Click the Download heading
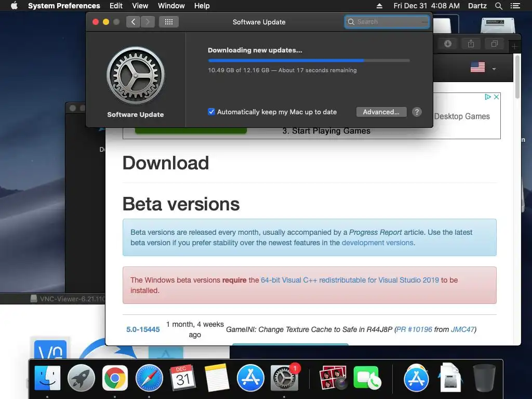This screenshot has height=399, width=532. tap(166, 163)
